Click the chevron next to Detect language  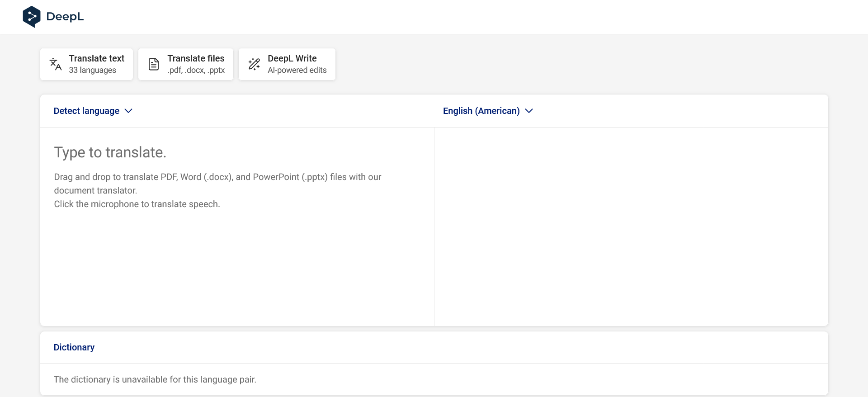[x=128, y=111]
